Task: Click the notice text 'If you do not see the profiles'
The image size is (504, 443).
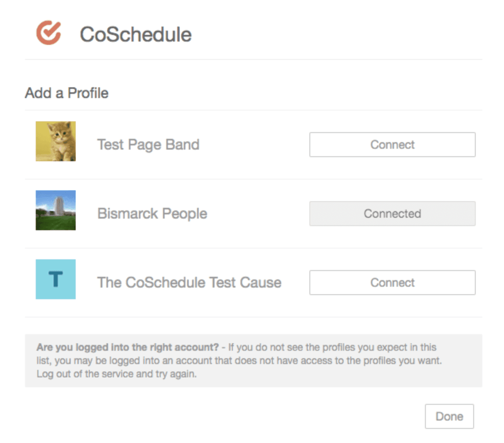Action: (x=274, y=347)
